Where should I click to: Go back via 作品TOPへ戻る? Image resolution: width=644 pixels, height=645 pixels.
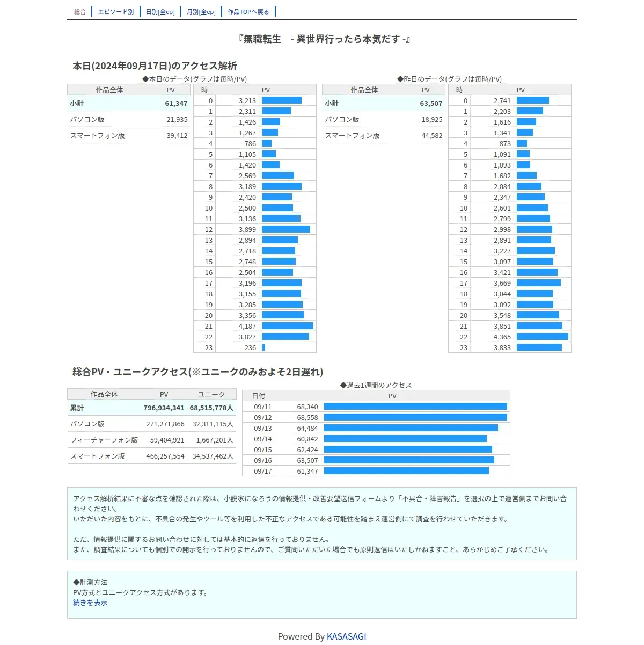[x=248, y=12]
